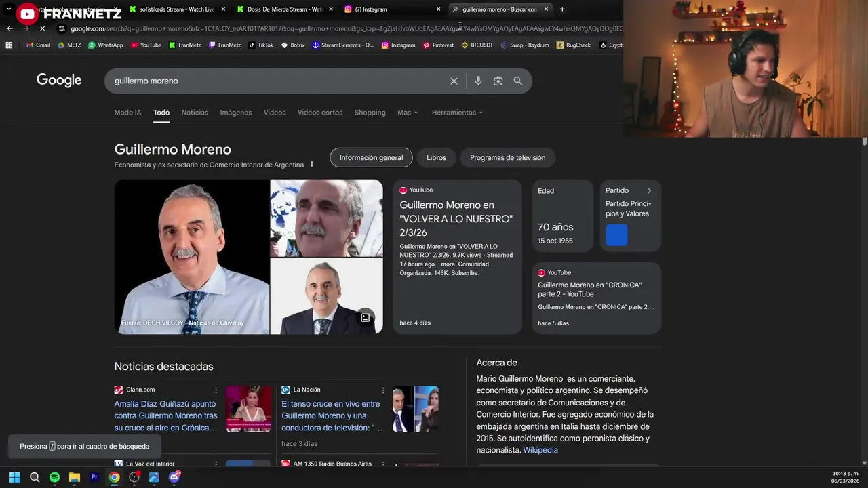Click in the Google search input field
The image size is (868, 488).
tap(278, 81)
